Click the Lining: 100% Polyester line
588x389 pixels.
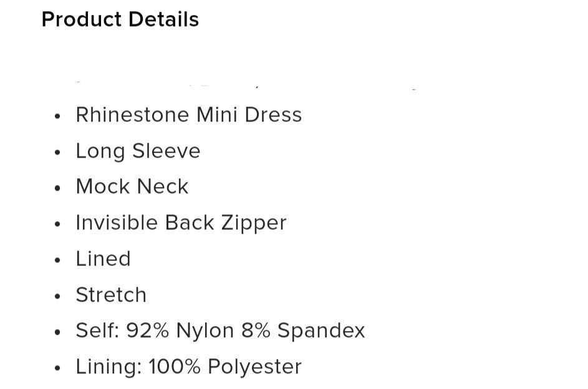(x=189, y=367)
